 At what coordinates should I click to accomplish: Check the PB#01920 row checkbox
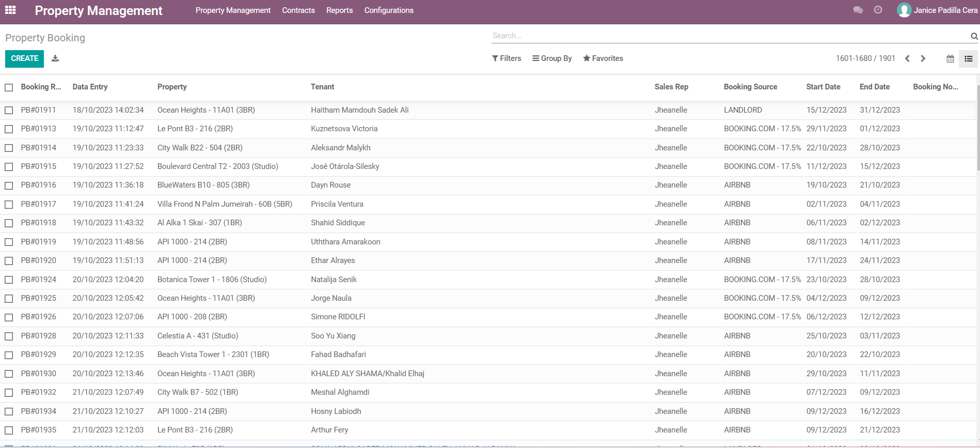(x=9, y=260)
